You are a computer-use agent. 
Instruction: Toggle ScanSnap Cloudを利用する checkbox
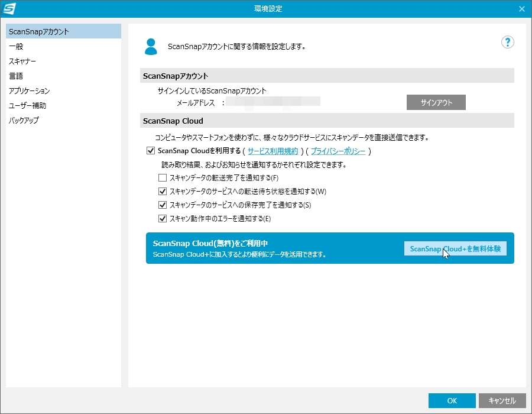coord(151,151)
